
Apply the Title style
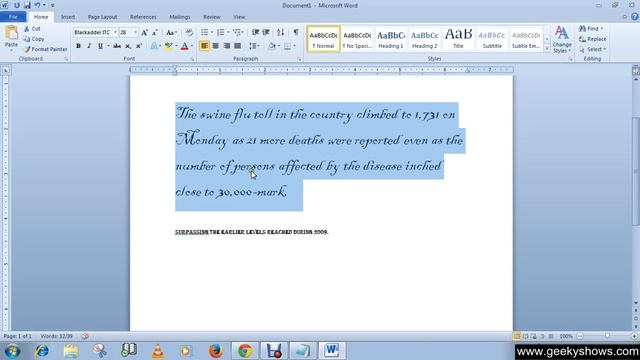pyautogui.click(x=458, y=39)
